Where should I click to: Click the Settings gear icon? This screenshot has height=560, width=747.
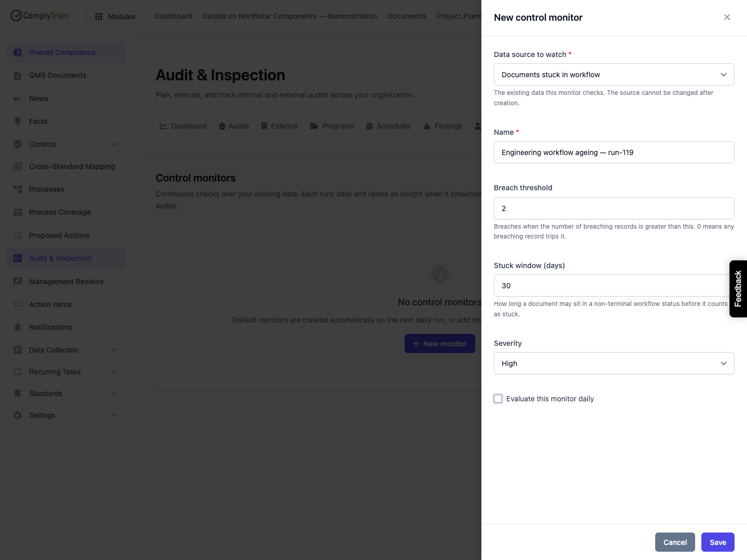pyautogui.click(x=18, y=415)
